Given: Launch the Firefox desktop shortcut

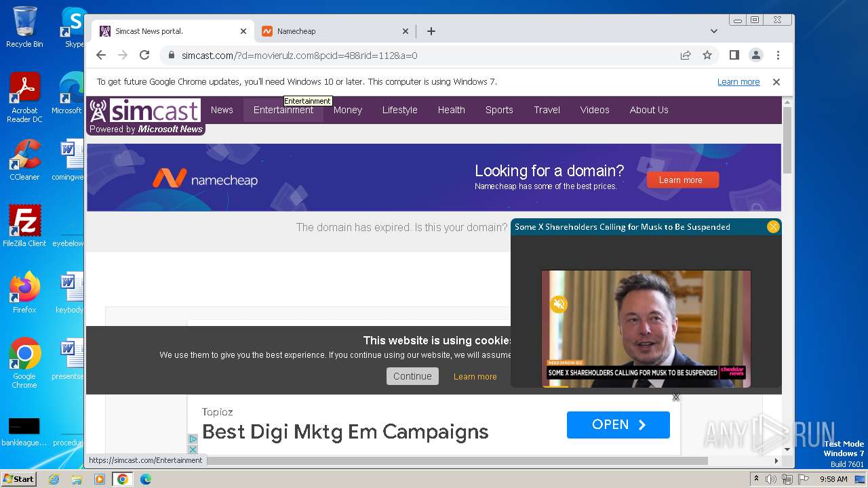Looking at the screenshot, I should pyautogui.click(x=24, y=293).
